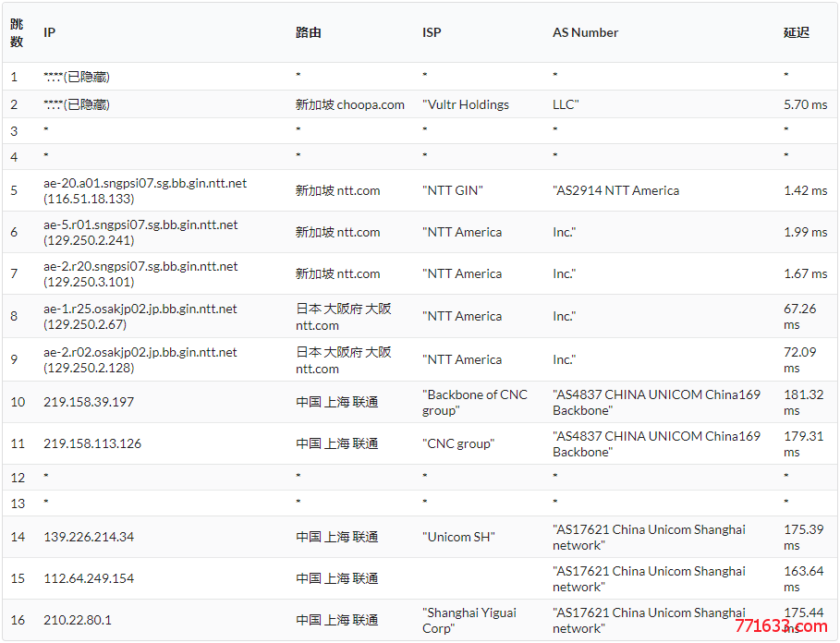The image size is (840, 643).
Task: Click 中国 上海 联通 route in hop 11
Action: point(337,443)
